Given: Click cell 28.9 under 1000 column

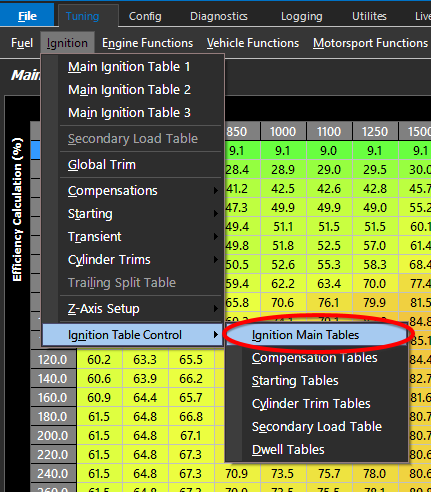Looking at the screenshot, I should pos(283,170).
